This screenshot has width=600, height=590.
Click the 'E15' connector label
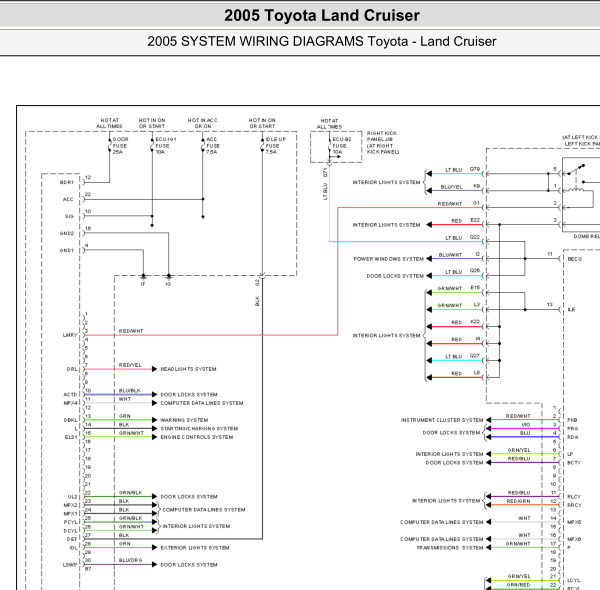475,288
